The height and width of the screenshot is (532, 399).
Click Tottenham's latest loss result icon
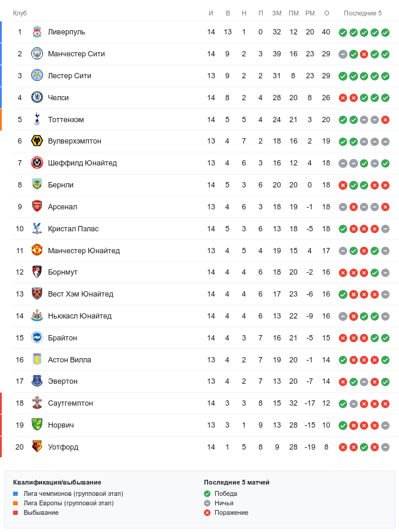point(385,120)
